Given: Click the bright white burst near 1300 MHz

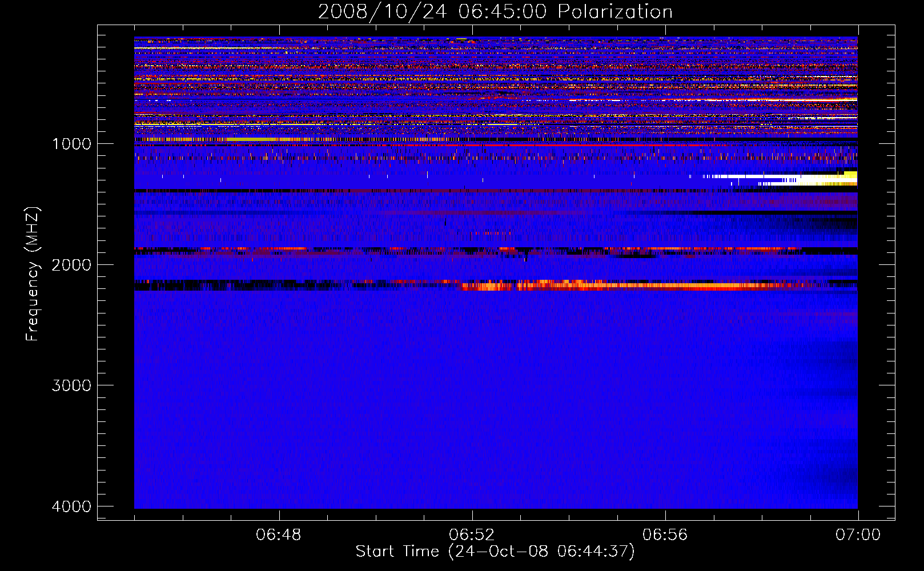Looking at the screenshot, I should point(780,178).
